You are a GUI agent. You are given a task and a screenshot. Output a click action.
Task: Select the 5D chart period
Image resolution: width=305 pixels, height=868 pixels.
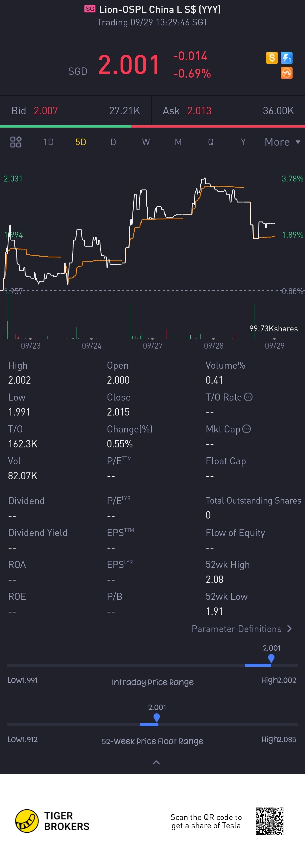[81, 142]
